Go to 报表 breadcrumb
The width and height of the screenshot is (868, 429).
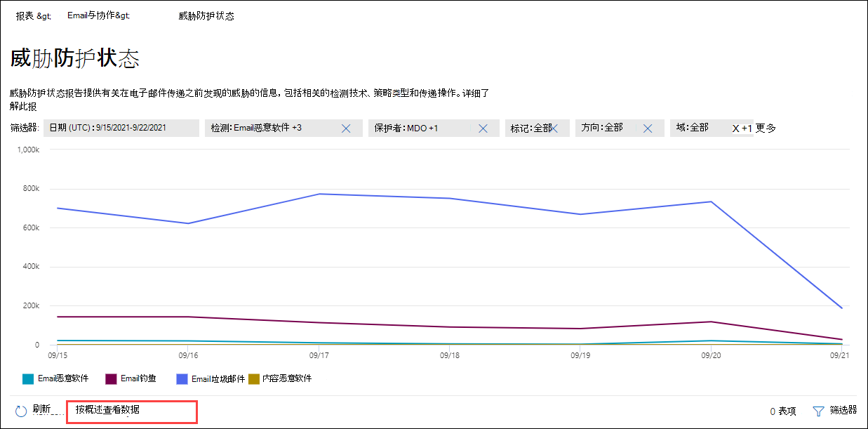point(33,15)
